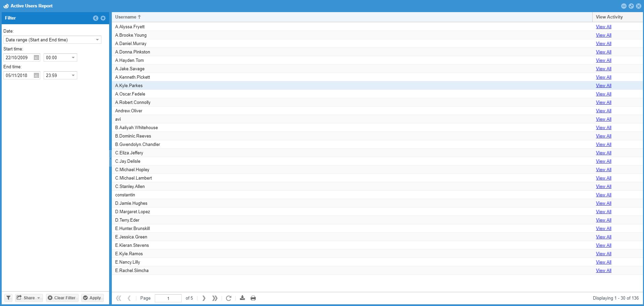Open View All for A.Kyle.Parkes

(x=603, y=85)
